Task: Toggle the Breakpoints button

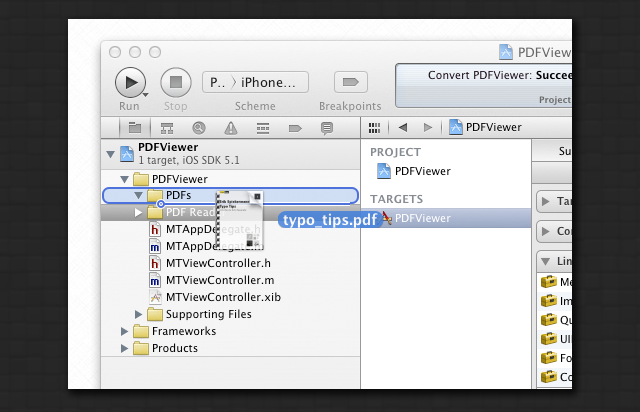Action: (x=351, y=82)
